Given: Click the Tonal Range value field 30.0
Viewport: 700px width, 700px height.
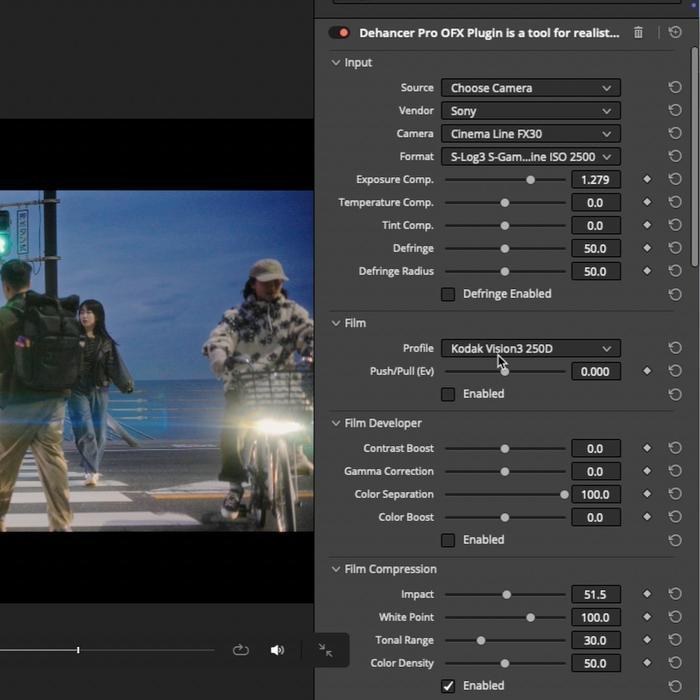Looking at the screenshot, I should click(596, 641).
